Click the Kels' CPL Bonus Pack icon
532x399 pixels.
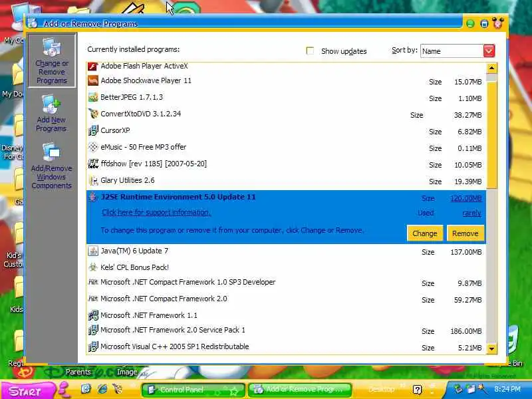coord(93,267)
